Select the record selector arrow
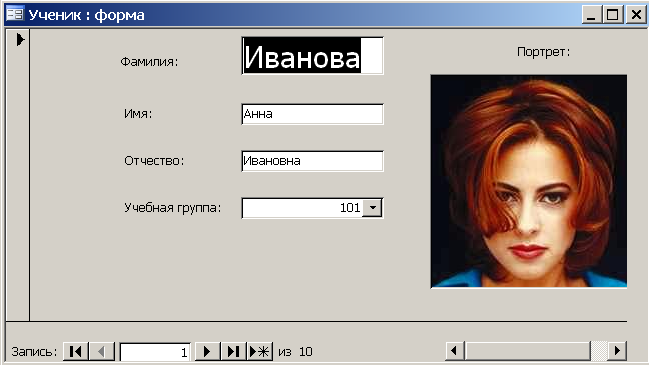 pos(20,40)
